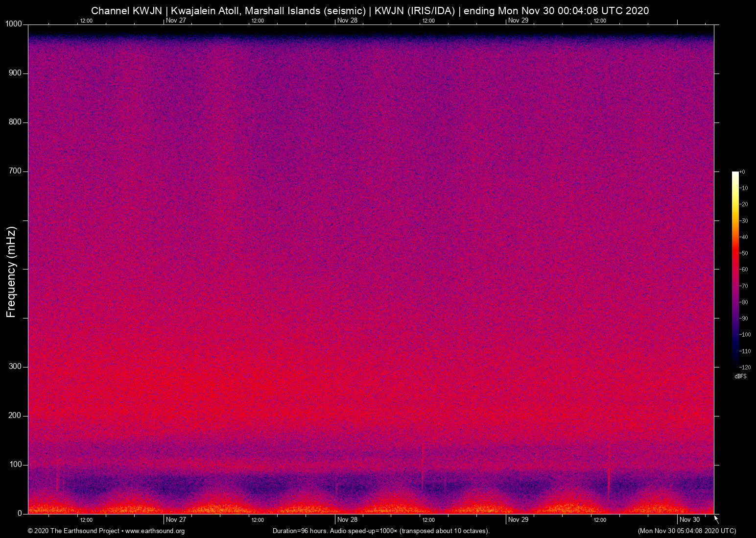This screenshot has width=756, height=538.
Task: Click the 1000 mHz axis tick label
Action: [x=14, y=24]
